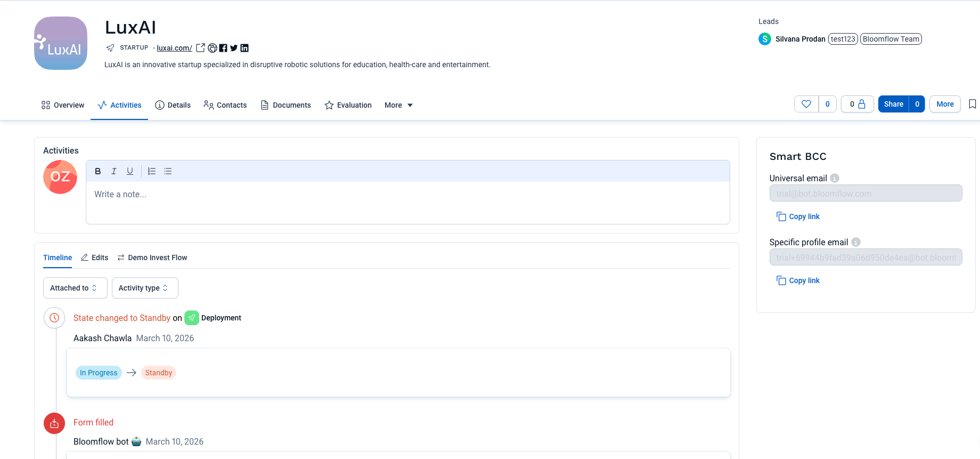Open the Details tab
Screen dimensions: 980x459
click(173, 105)
